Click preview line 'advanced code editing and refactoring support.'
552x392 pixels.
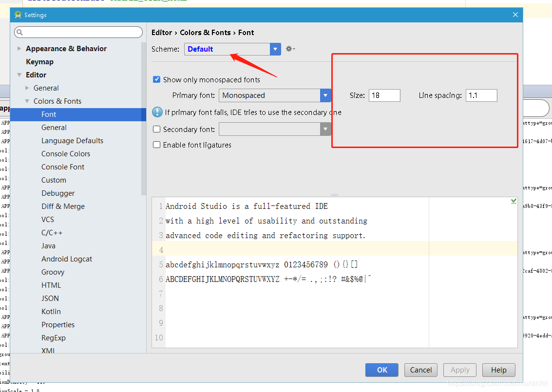(266, 235)
